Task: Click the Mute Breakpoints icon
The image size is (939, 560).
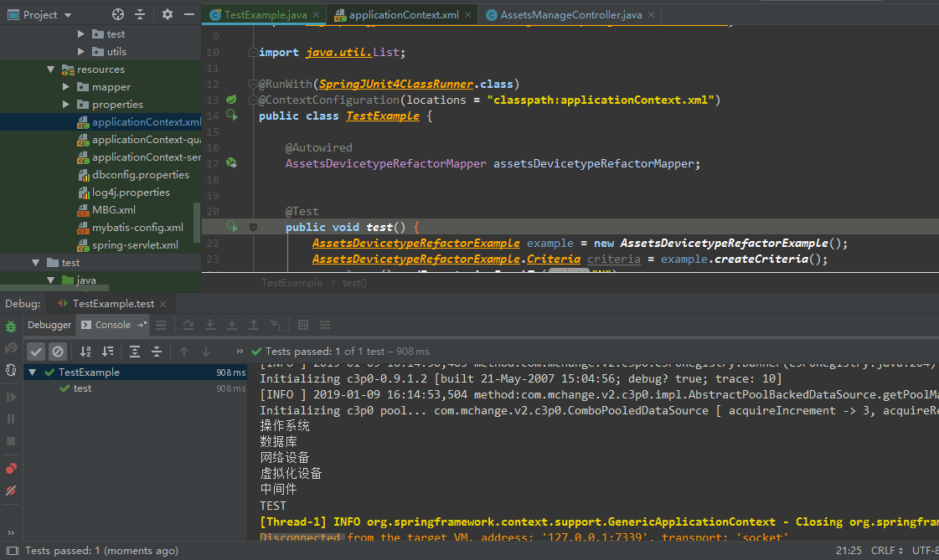Action: (x=11, y=491)
